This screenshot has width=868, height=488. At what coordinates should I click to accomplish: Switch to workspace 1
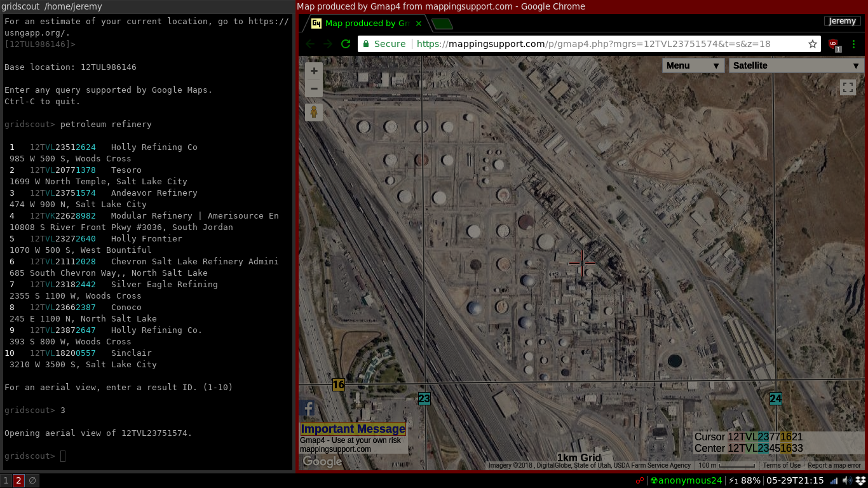click(6, 481)
